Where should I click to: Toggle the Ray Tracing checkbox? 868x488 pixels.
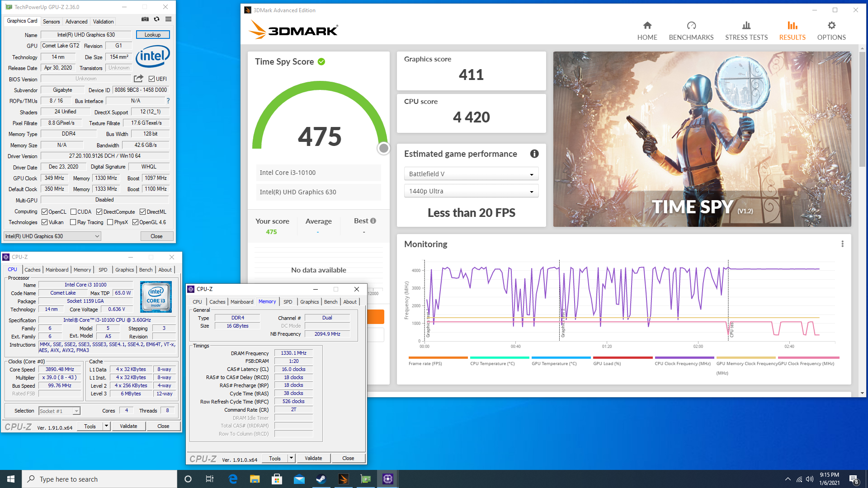click(73, 222)
